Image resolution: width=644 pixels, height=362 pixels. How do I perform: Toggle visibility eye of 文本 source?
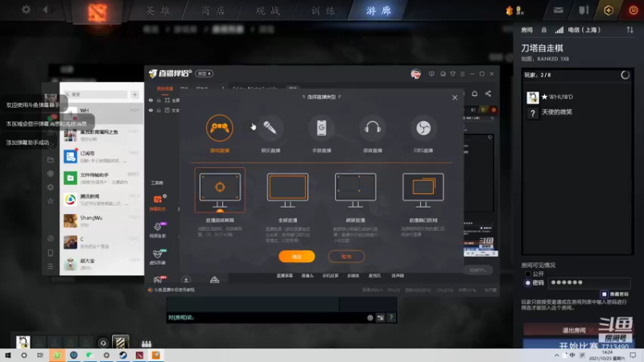pos(151,110)
